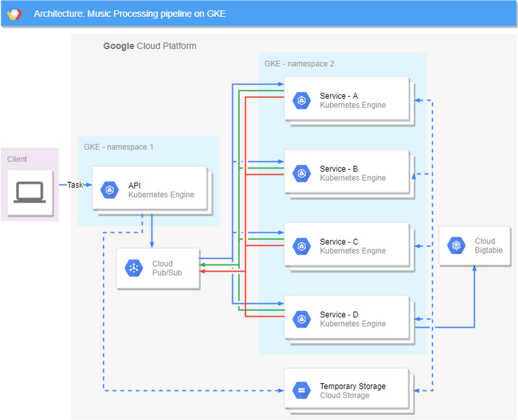518x420 pixels.
Task: Click the Google Cloud logo in header
Action: pos(15,14)
